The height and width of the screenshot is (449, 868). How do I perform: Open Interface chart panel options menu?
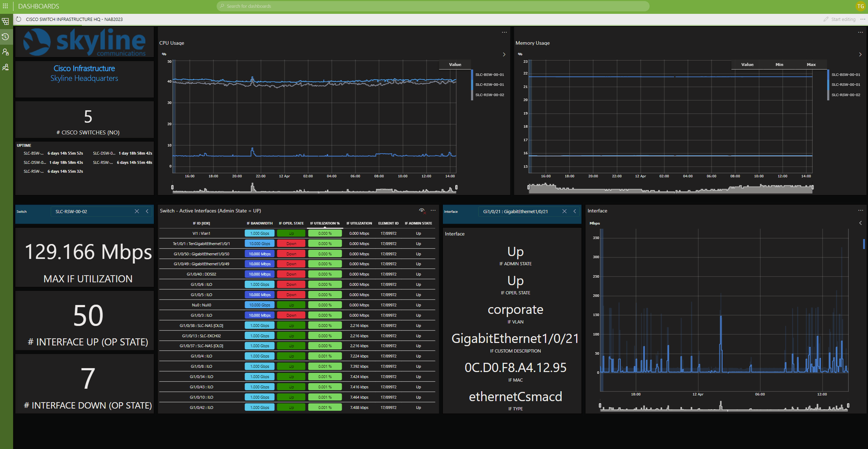[861, 211]
